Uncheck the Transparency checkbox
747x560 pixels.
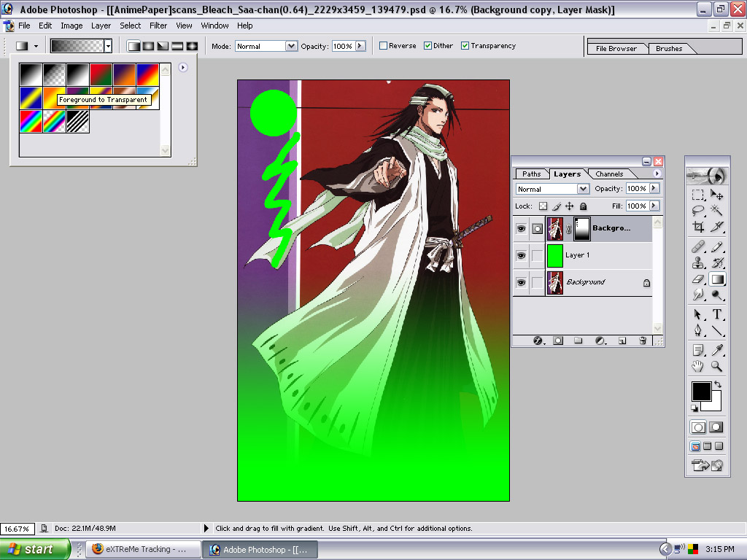pyautogui.click(x=465, y=46)
